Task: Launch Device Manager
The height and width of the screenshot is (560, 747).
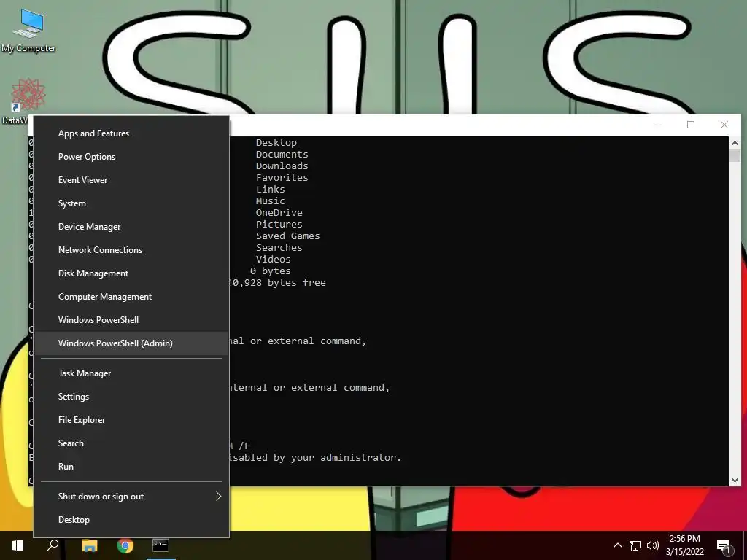Action: (131, 227)
